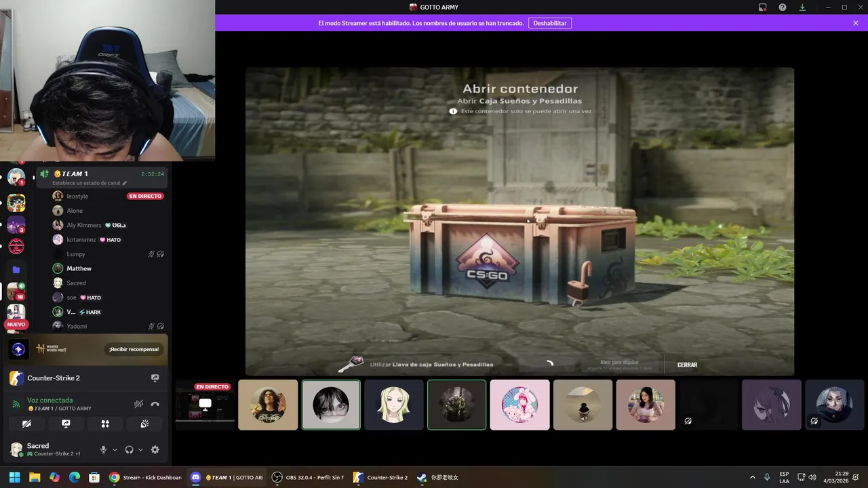Image resolution: width=868 pixels, height=488 pixels.
Task: Expand headphone output options chevron
Action: [x=140, y=449]
